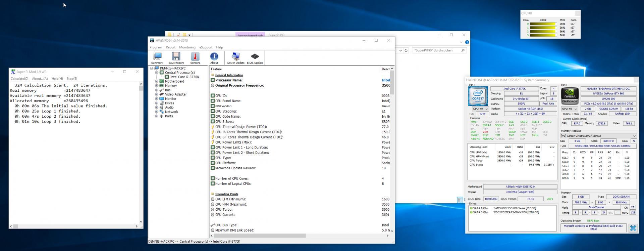Select the Monitor icon in the tree
The image size is (644, 251).
(x=162, y=99)
